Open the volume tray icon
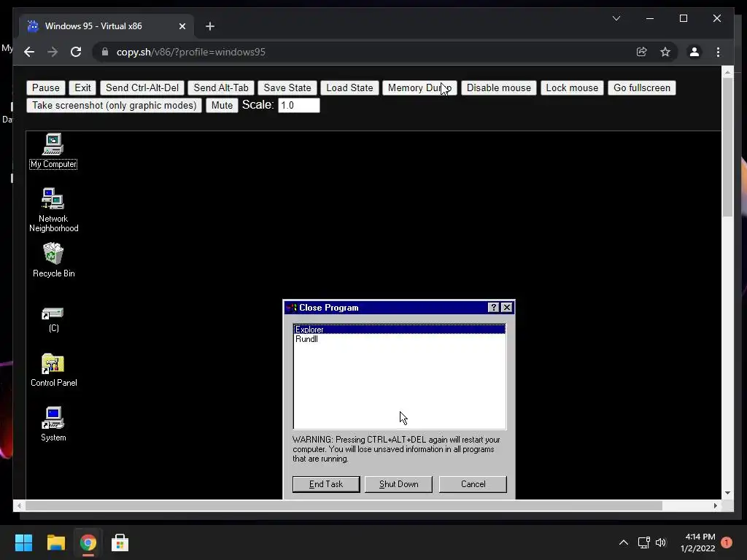The height and width of the screenshot is (560, 747). tap(661, 542)
